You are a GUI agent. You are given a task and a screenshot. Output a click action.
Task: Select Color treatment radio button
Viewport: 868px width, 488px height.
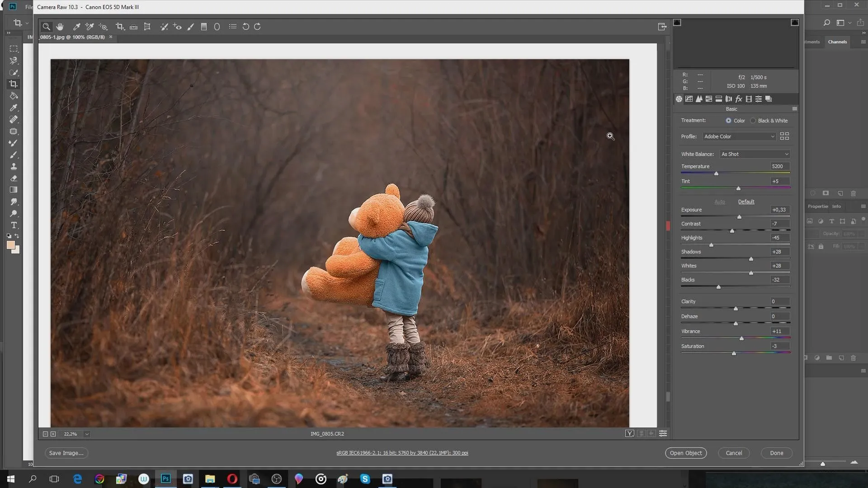tap(728, 120)
